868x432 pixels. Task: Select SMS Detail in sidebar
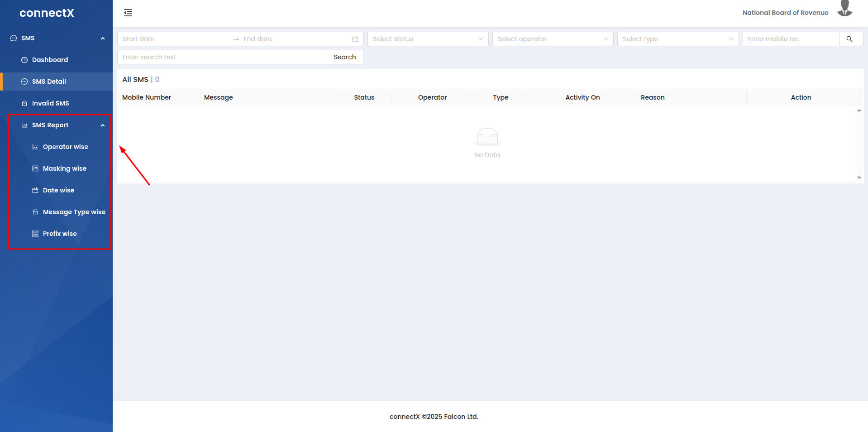pos(49,82)
